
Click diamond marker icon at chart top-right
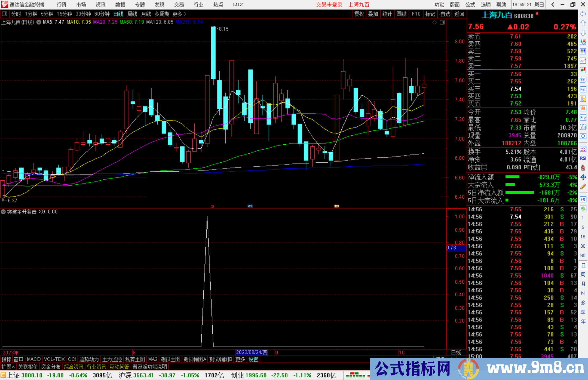pos(435,22)
